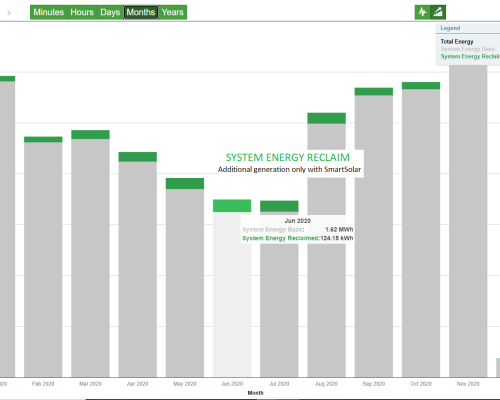Click Additional generation only with SmartSolar text

(x=289, y=169)
